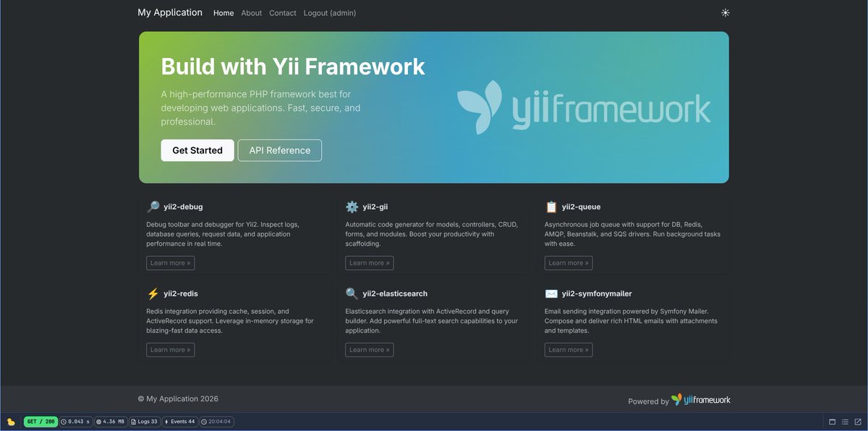Open the Contact page link

tap(283, 13)
